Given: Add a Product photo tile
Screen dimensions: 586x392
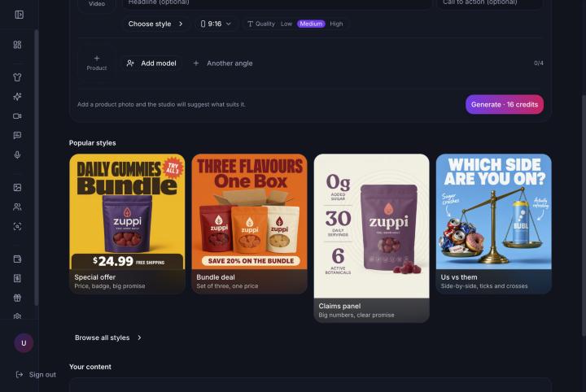Looking at the screenshot, I should coord(97,63).
